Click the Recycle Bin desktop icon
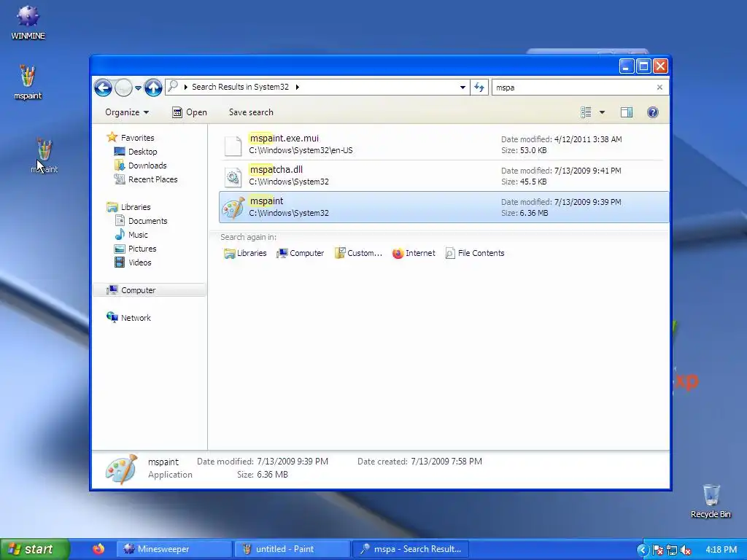The width and height of the screenshot is (747, 560). coord(711,501)
